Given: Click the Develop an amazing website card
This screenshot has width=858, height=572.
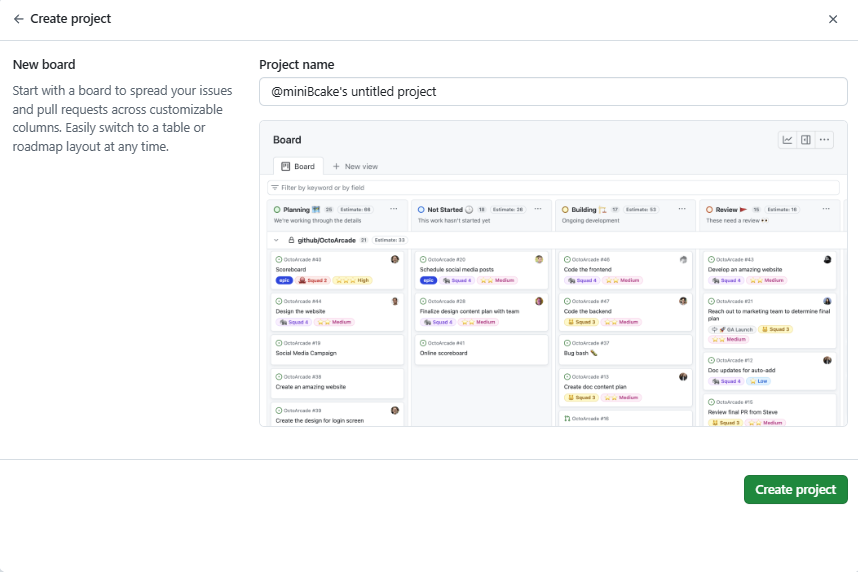Looking at the screenshot, I should pos(769,270).
